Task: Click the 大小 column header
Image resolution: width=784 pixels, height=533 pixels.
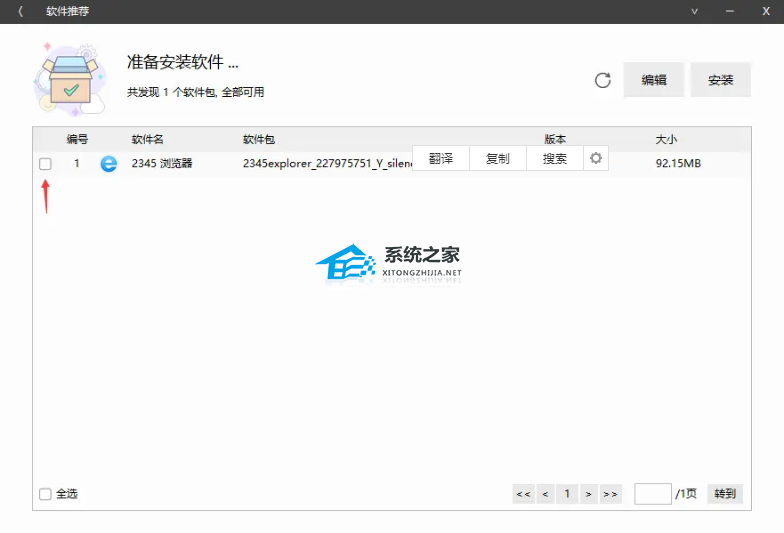Action: 666,140
